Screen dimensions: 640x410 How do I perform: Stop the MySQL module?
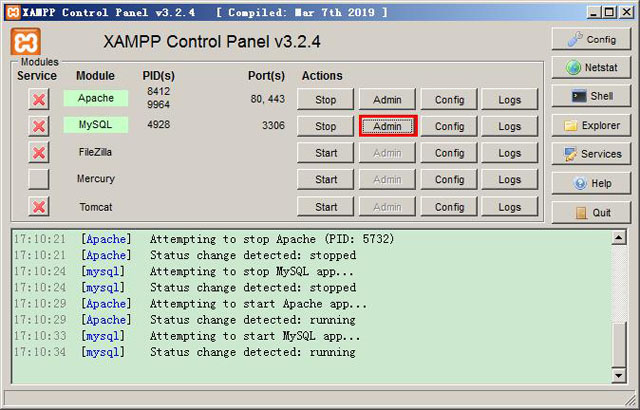point(325,126)
